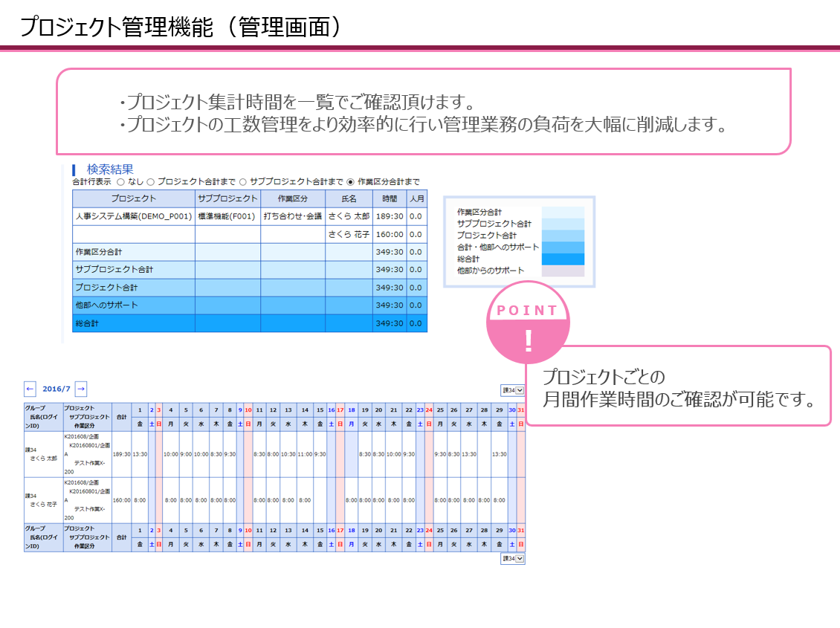840x628 pixels.
Task: Click the pink POINT exclamation badge
Action: click(x=528, y=327)
